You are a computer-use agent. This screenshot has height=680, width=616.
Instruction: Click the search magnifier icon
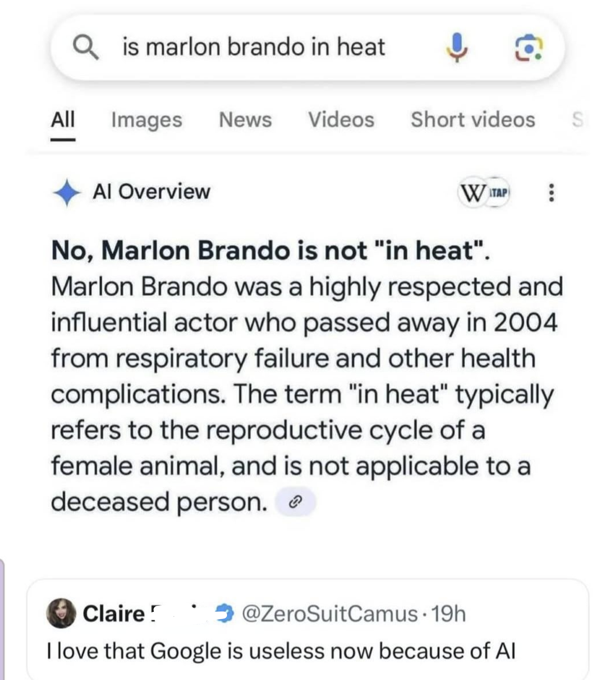(86, 48)
